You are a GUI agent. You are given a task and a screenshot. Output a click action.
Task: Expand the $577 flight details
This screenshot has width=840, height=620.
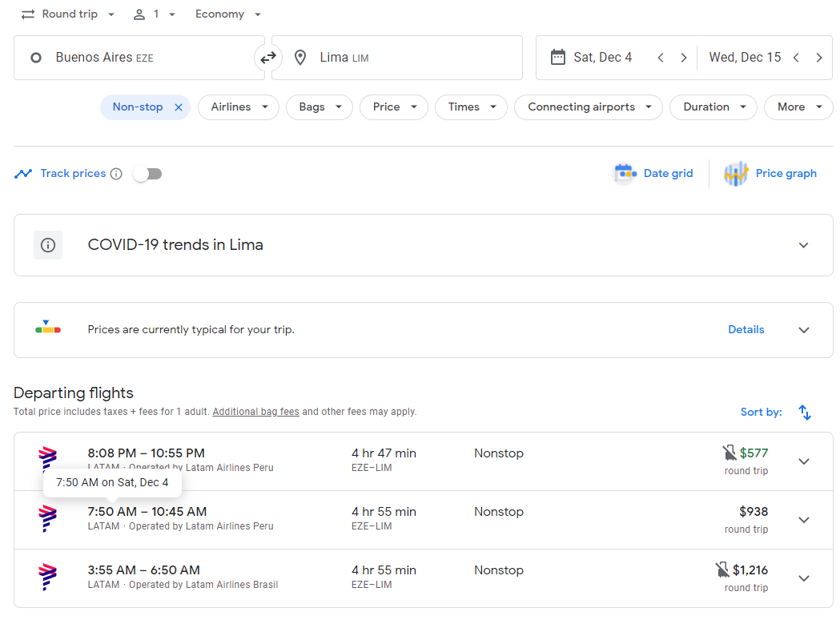tap(804, 461)
